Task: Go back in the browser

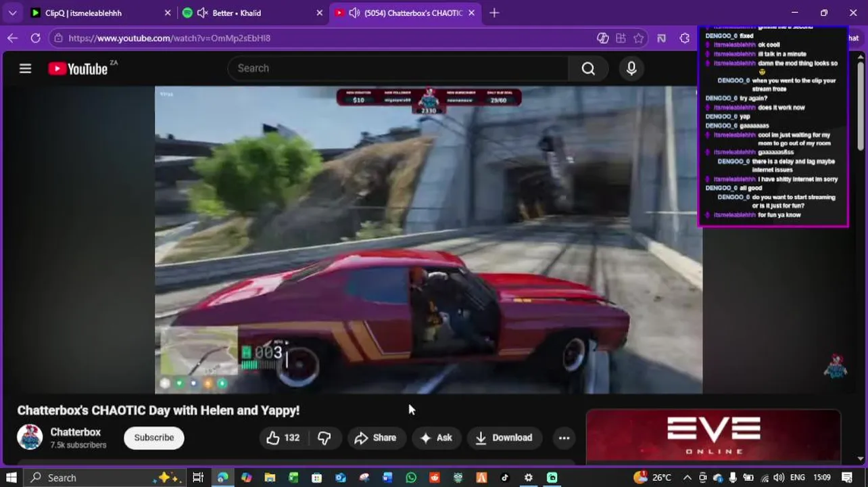Action: [12, 39]
